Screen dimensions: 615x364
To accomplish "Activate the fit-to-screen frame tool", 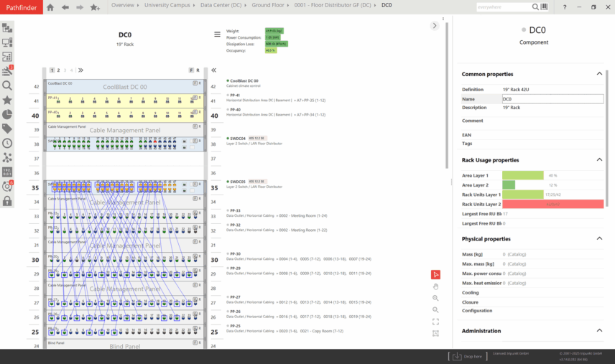I will (435, 322).
